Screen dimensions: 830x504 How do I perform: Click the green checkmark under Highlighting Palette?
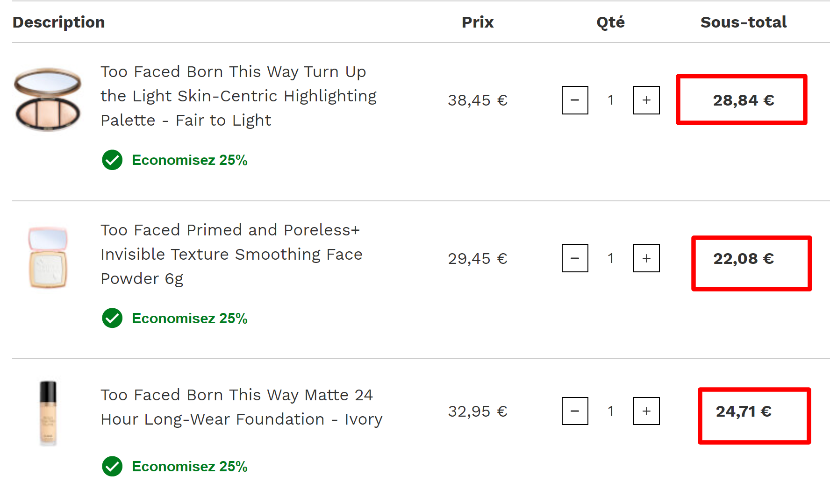112,160
